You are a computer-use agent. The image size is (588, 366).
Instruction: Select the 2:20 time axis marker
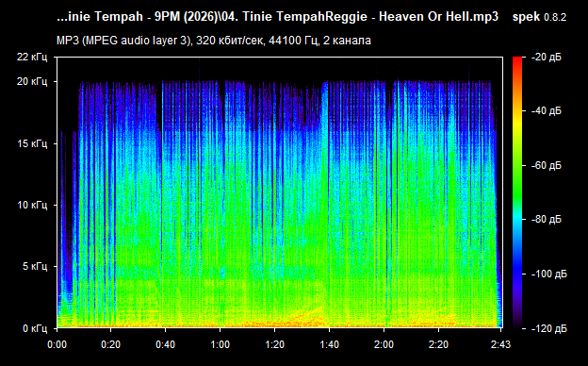(439, 344)
